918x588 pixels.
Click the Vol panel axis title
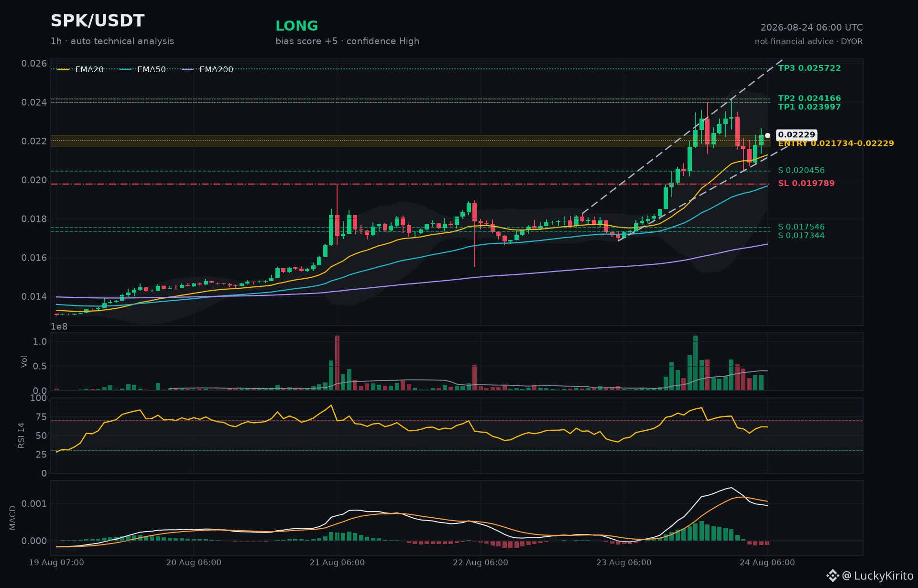point(24,362)
